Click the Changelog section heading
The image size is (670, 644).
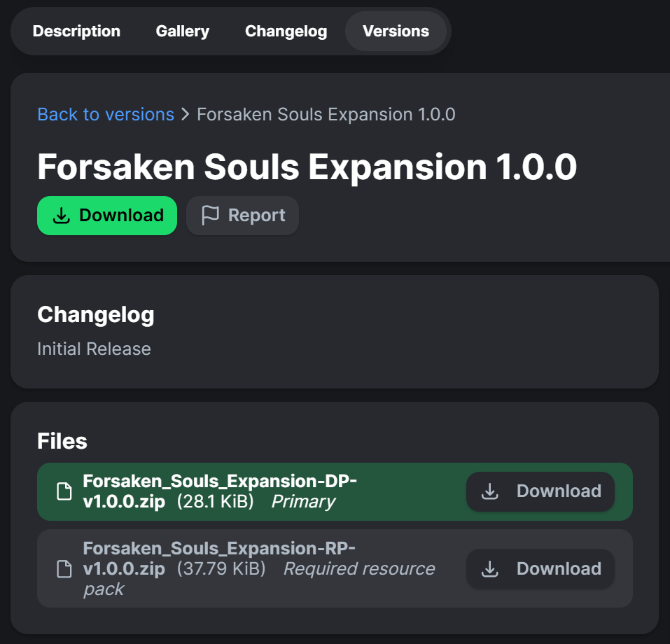[96, 316]
